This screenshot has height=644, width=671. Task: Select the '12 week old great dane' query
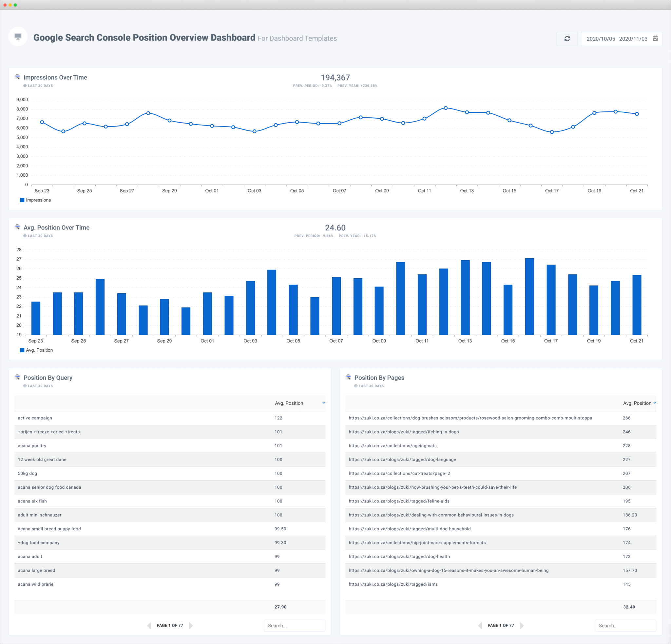[170, 459]
